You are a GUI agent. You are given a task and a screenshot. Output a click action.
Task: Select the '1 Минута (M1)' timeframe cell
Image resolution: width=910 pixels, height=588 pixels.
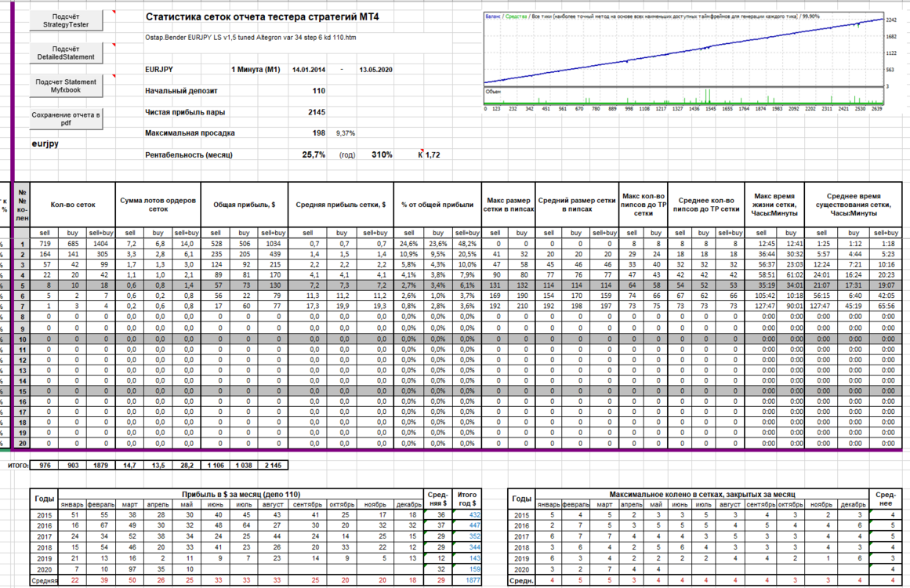pyautogui.click(x=256, y=70)
